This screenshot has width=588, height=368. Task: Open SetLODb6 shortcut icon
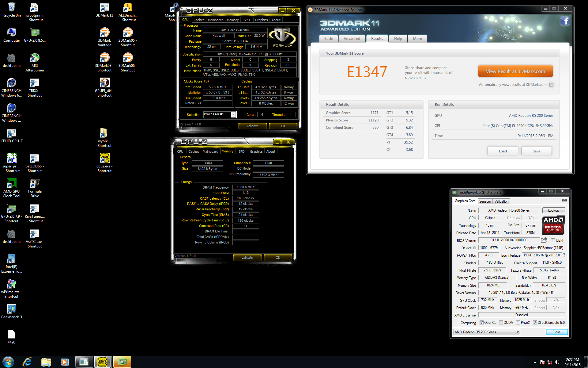click(35, 163)
